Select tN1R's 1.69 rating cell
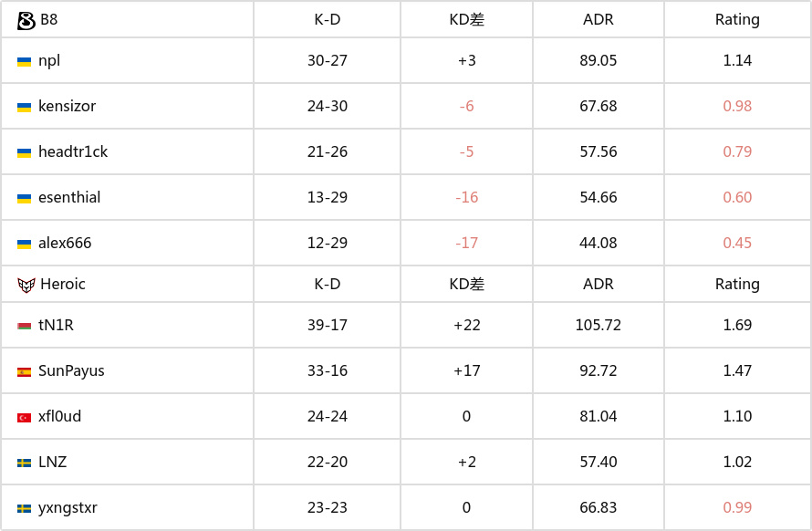Image resolution: width=812 pixels, height=531 pixels. (737, 325)
